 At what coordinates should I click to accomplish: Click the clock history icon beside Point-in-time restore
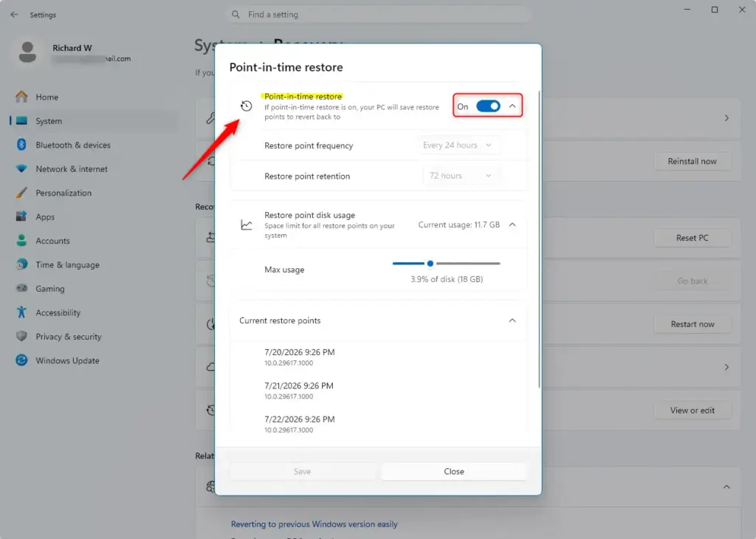click(246, 106)
